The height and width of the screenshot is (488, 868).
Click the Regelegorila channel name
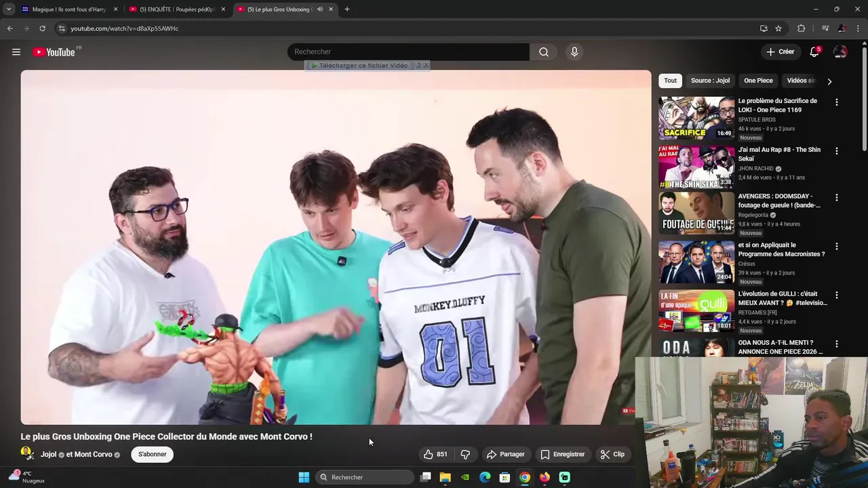coord(753,215)
